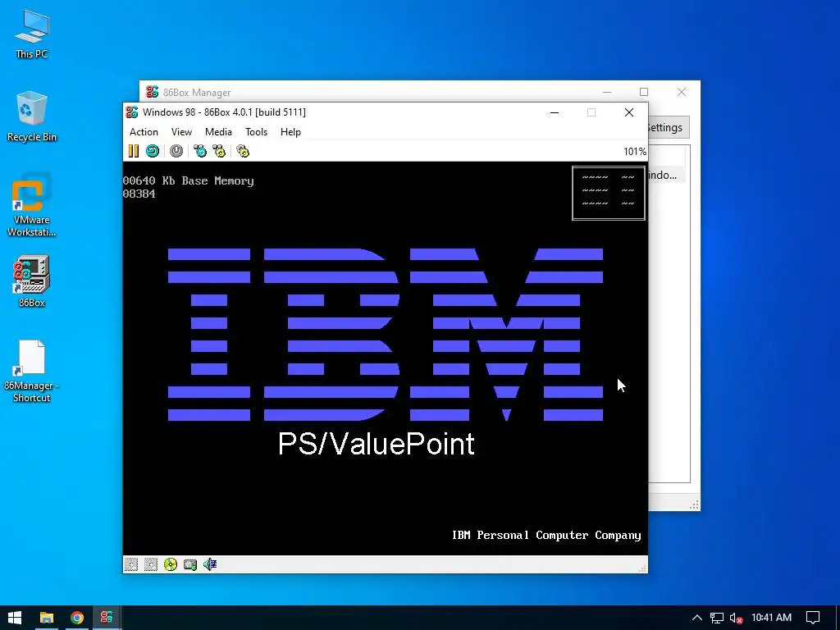
Task: Click the 101% speed indicator
Action: [x=635, y=152]
